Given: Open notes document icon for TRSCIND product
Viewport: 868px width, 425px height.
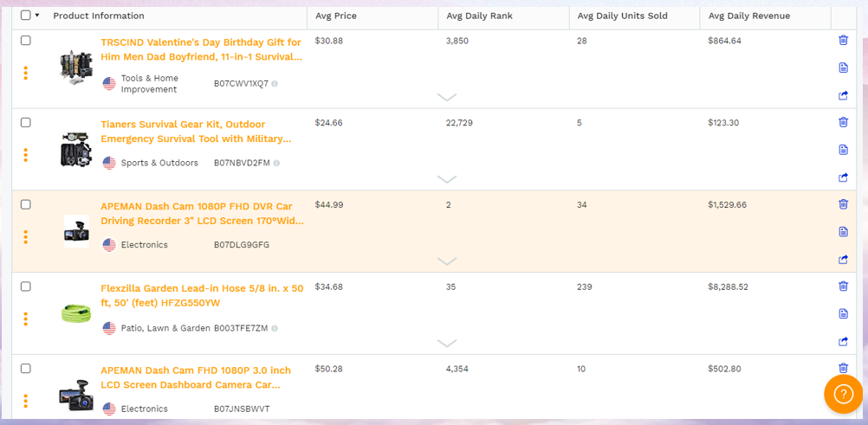Looking at the screenshot, I should [843, 68].
